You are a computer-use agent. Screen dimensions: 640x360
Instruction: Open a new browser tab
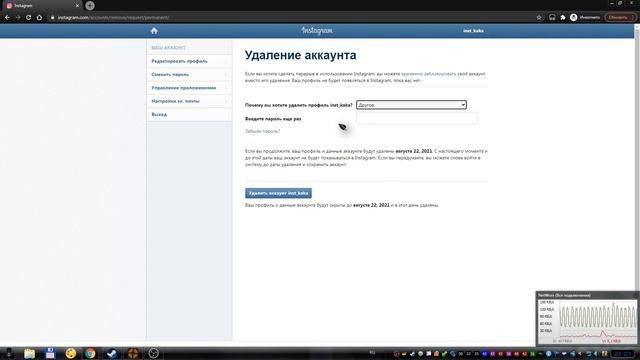pos(90,6)
